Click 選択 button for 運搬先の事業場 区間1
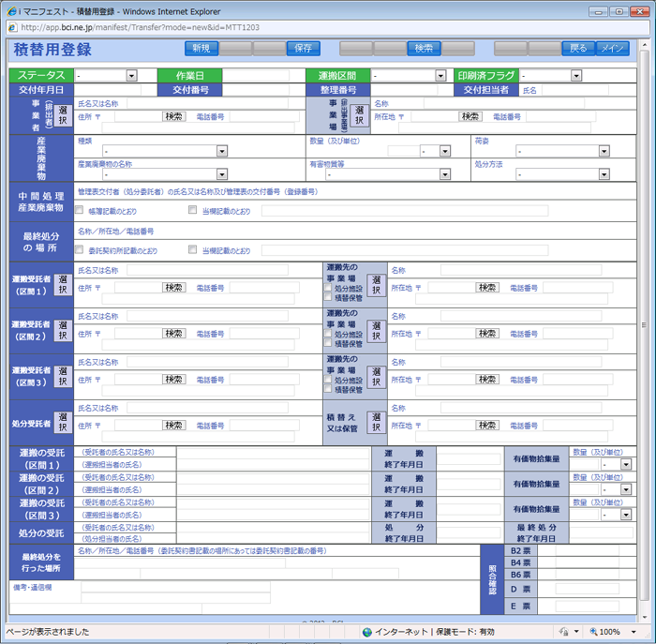 377,285
